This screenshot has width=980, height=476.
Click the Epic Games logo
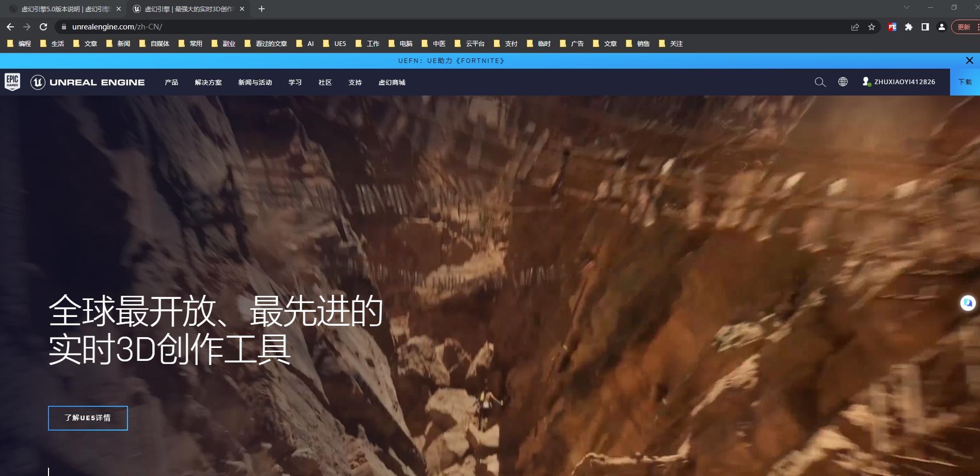12,82
